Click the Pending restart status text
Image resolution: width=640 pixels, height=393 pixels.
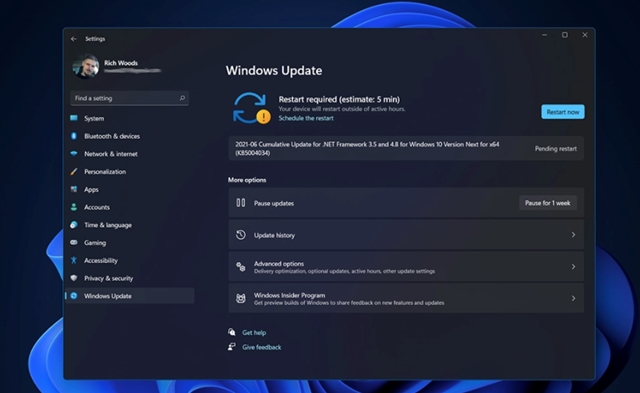coord(556,149)
